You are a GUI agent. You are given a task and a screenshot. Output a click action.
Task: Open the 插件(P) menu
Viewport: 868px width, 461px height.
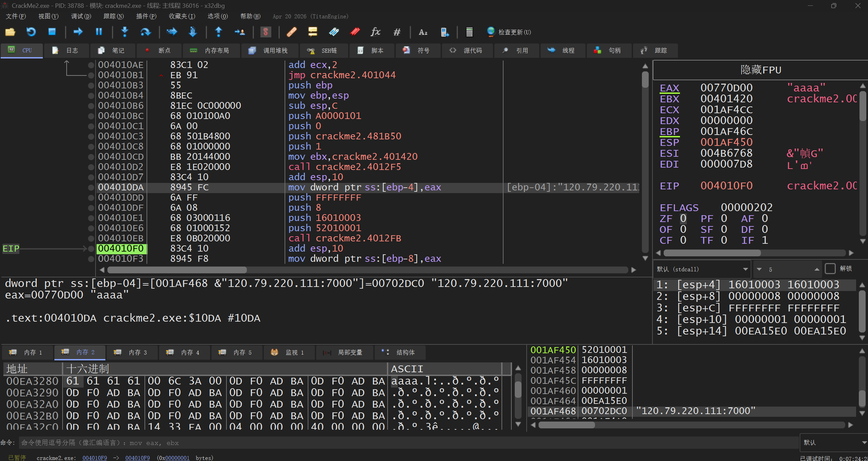tap(146, 16)
